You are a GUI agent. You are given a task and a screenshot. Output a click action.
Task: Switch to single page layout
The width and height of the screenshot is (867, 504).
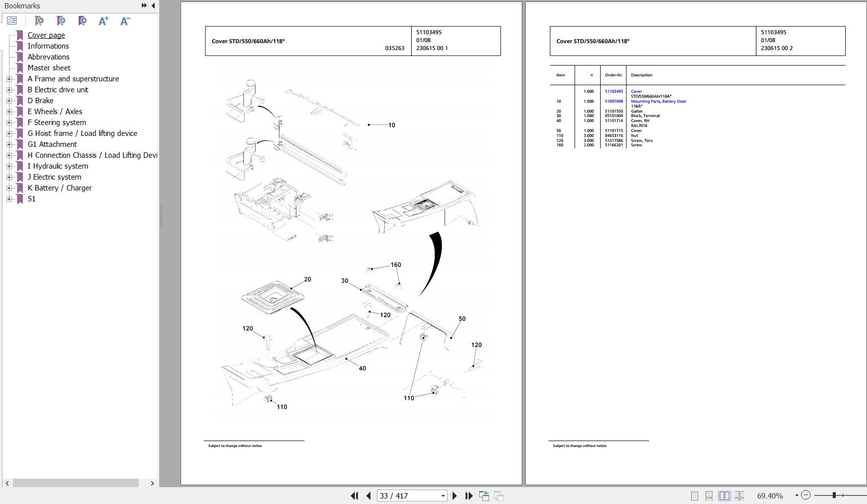point(694,496)
